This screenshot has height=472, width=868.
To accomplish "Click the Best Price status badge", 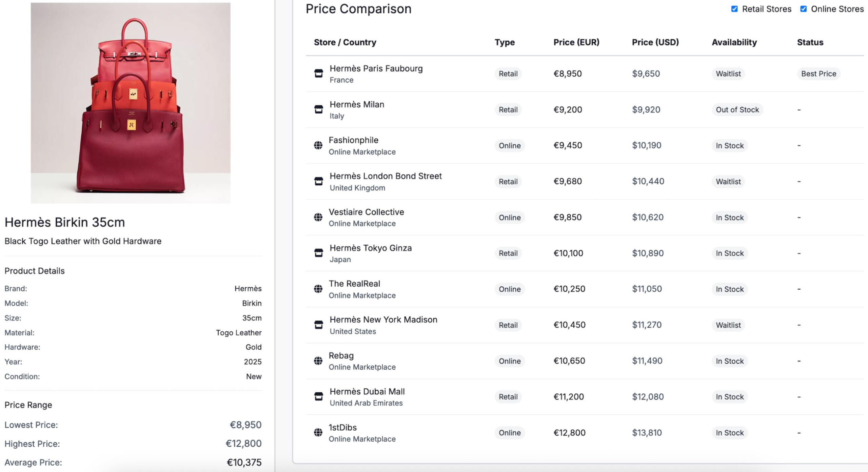I will [818, 74].
